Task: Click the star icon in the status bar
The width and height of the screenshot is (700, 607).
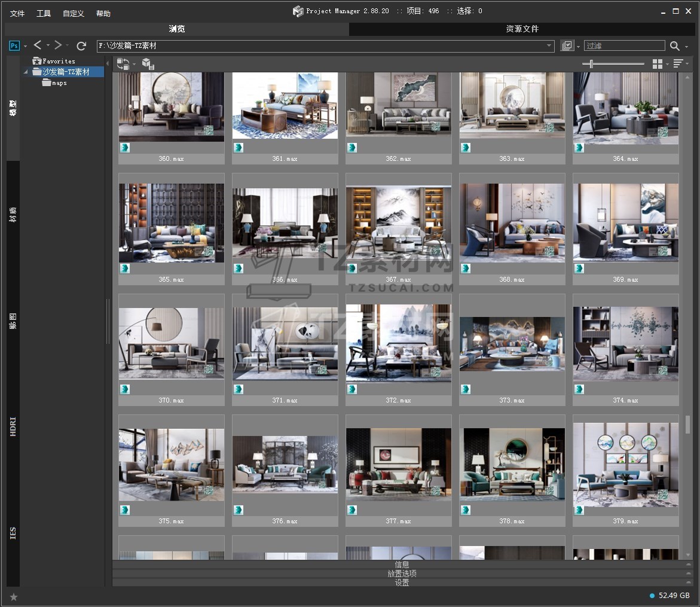Action: (14, 596)
